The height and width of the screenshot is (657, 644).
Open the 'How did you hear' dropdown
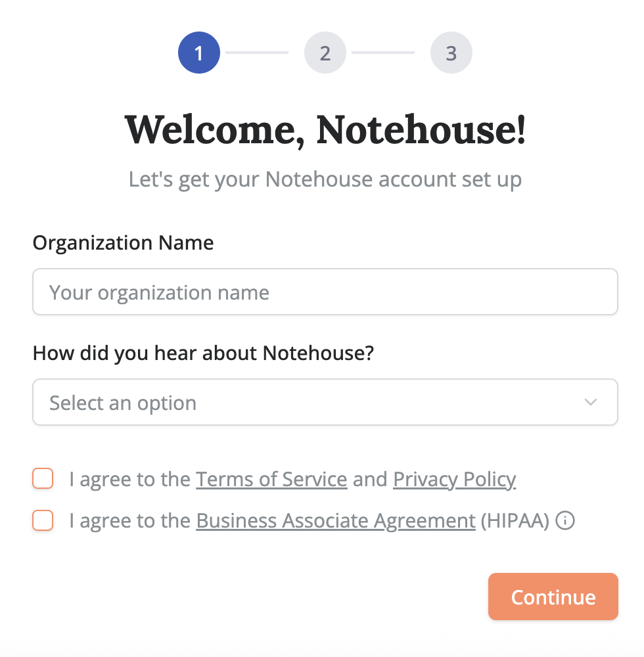(x=325, y=402)
